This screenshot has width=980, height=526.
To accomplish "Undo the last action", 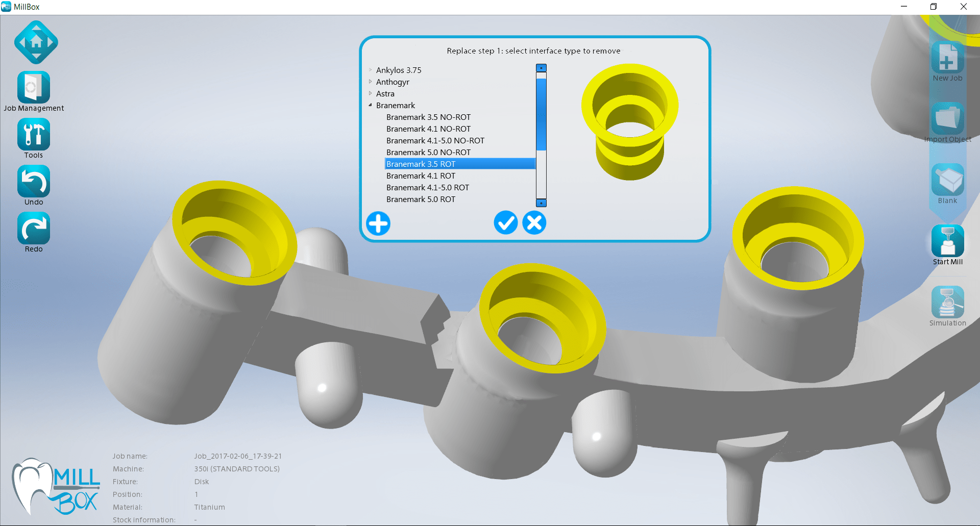I will pos(34,182).
